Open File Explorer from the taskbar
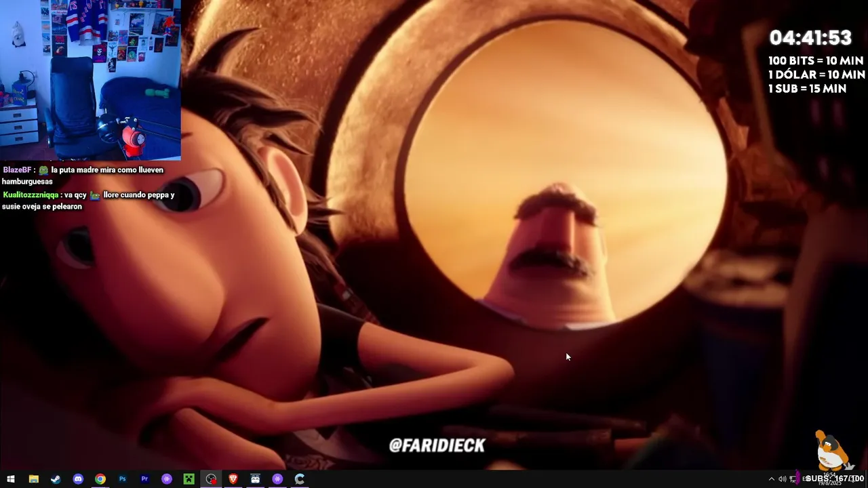The image size is (868, 488). point(33,479)
